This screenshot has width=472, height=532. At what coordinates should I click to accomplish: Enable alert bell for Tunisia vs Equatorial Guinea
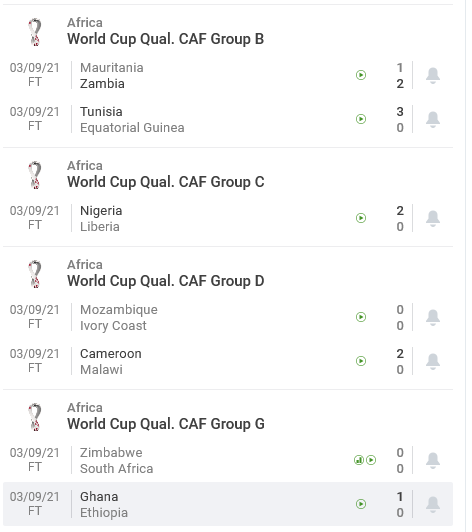433,119
